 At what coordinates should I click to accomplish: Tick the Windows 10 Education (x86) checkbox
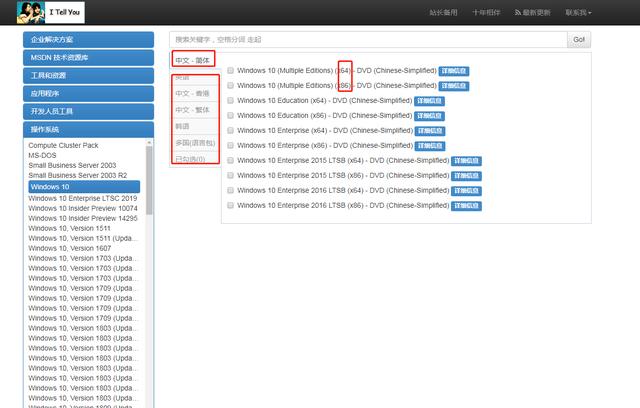click(230, 115)
